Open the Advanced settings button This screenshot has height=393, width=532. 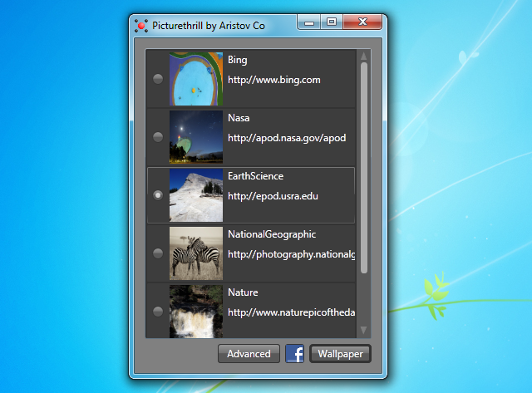coord(249,354)
